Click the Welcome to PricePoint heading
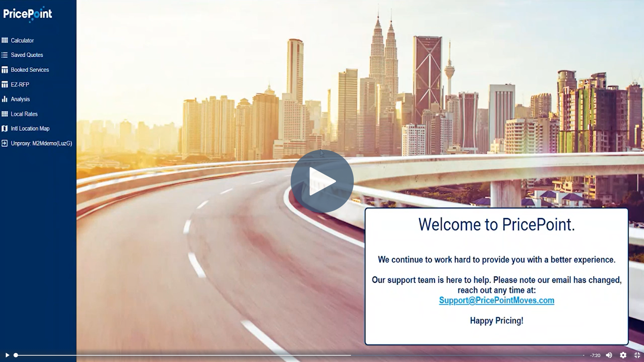 (497, 224)
